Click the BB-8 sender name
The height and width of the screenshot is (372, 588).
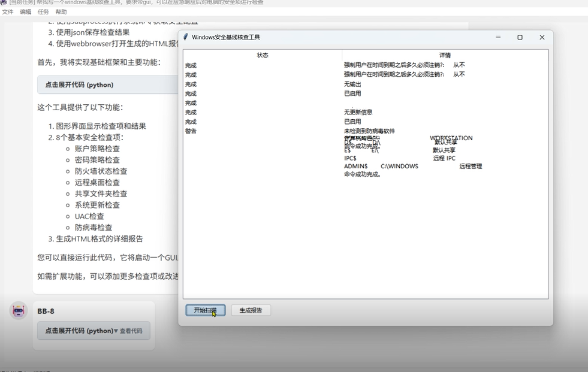(46, 311)
